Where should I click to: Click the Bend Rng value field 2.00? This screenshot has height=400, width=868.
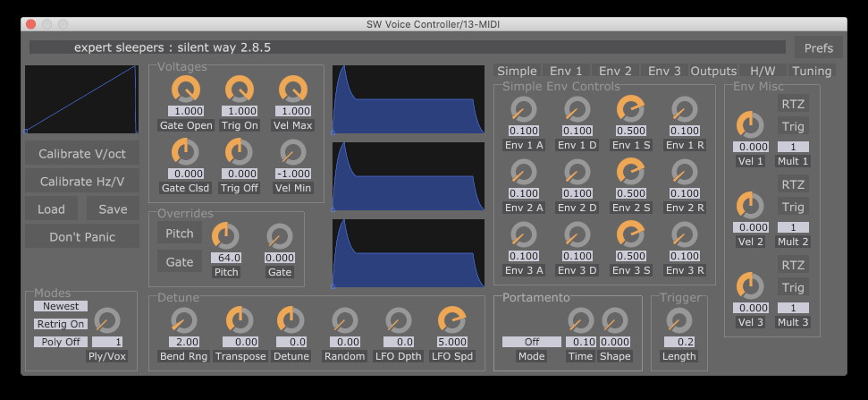184,342
